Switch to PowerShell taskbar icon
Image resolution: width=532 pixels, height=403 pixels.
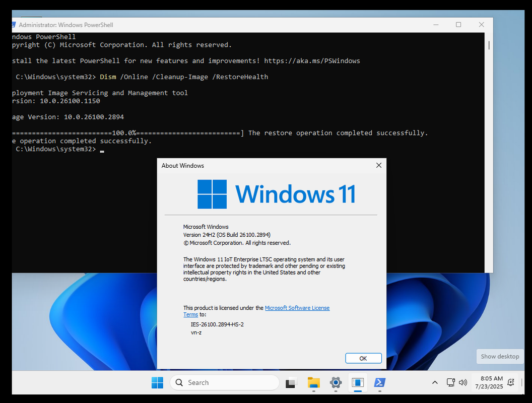tap(380, 383)
